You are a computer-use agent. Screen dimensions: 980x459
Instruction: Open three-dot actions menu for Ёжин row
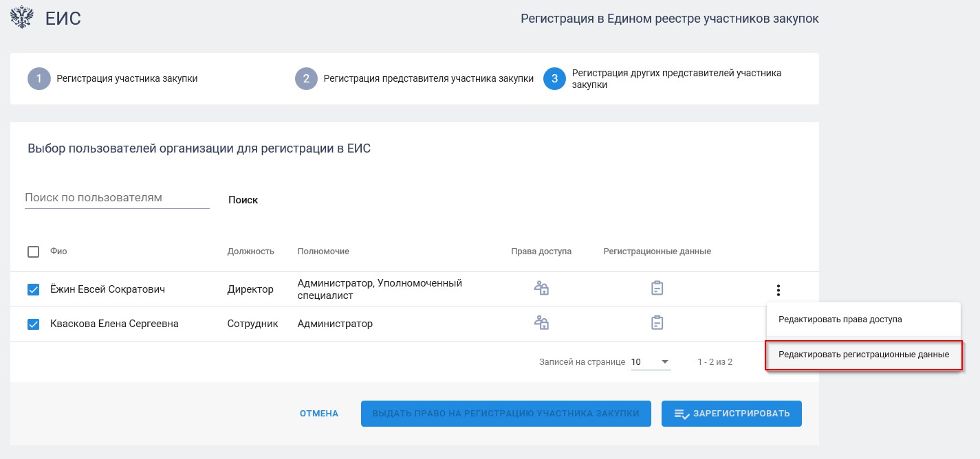tap(778, 290)
